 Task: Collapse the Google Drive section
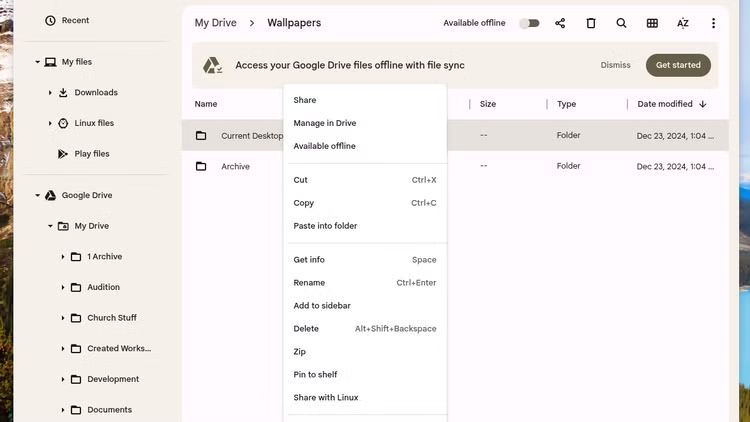(38, 196)
